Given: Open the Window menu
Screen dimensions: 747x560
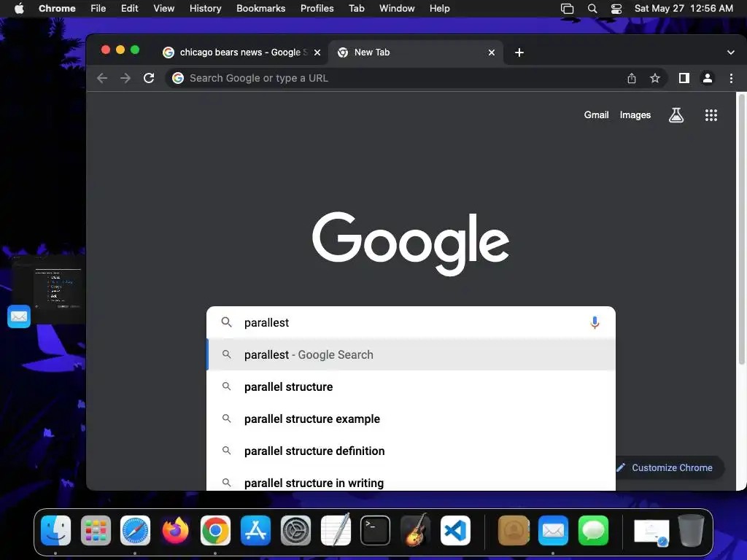Looking at the screenshot, I should 397,9.
